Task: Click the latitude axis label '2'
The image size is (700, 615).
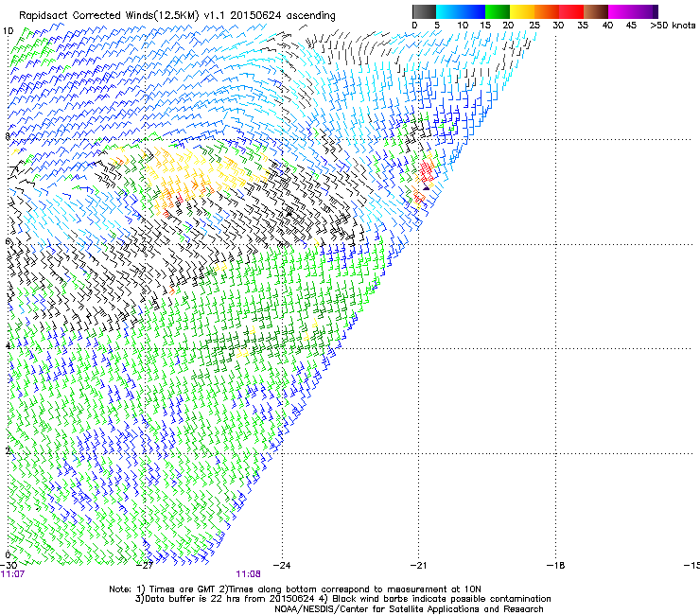Action: tap(8, 450)
